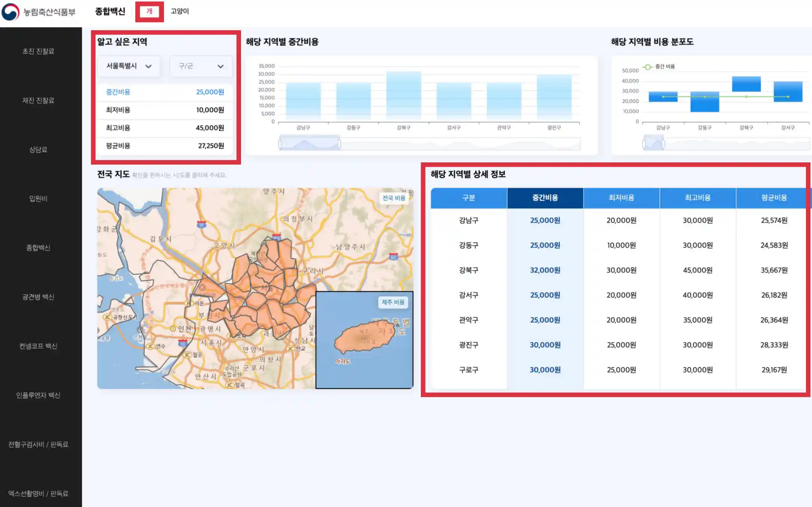The image size is (812, 507).
Task: Open the 입원비 sidebar menu
Action: pos(38,199)
